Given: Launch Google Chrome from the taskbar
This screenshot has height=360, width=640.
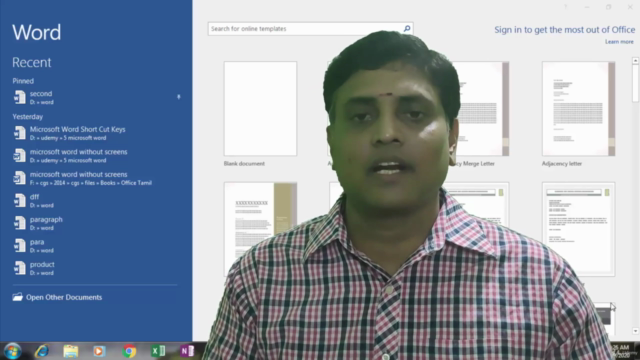Looking at the screenshot, I should click(129, 351).
